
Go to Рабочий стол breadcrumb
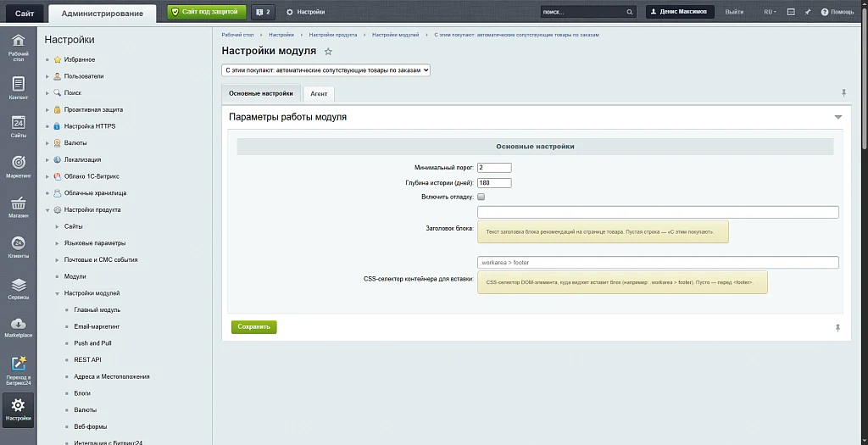[237, 35]
